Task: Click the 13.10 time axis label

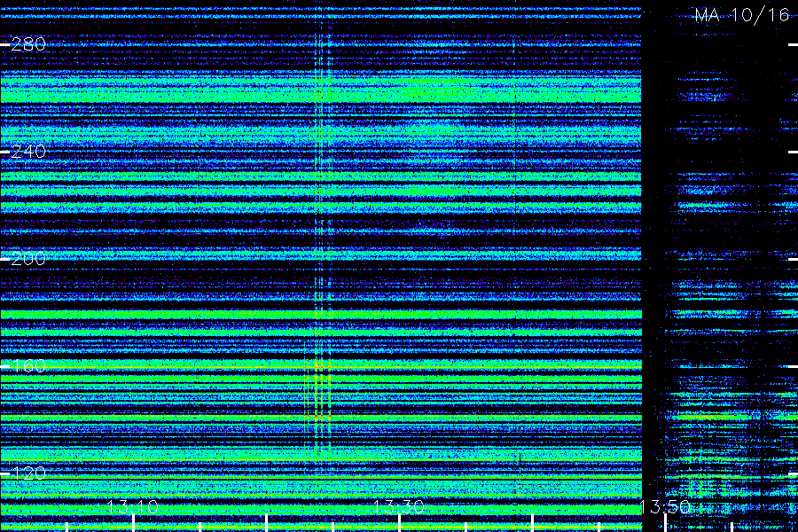Action: pyautogui.click(x=133, y=506)
